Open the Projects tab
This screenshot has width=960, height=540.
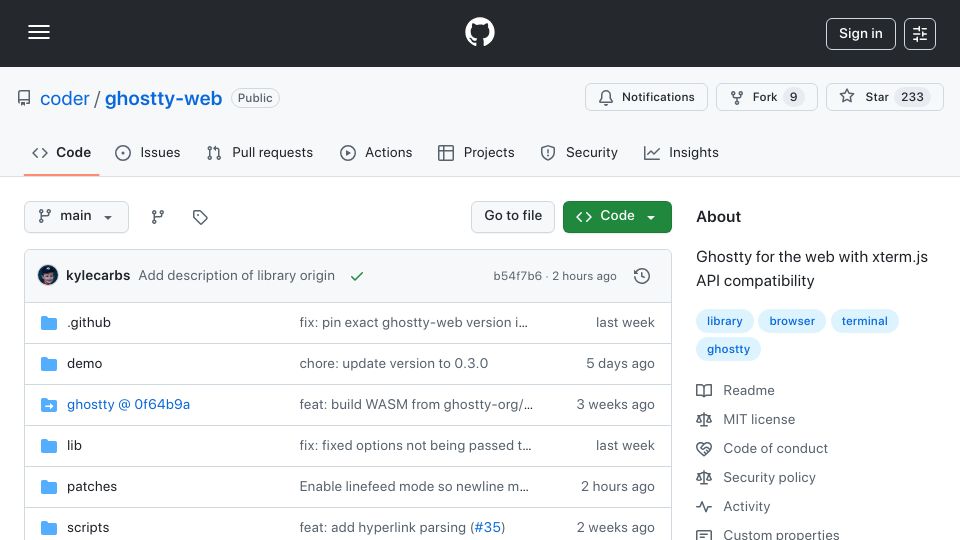[476, 152]
